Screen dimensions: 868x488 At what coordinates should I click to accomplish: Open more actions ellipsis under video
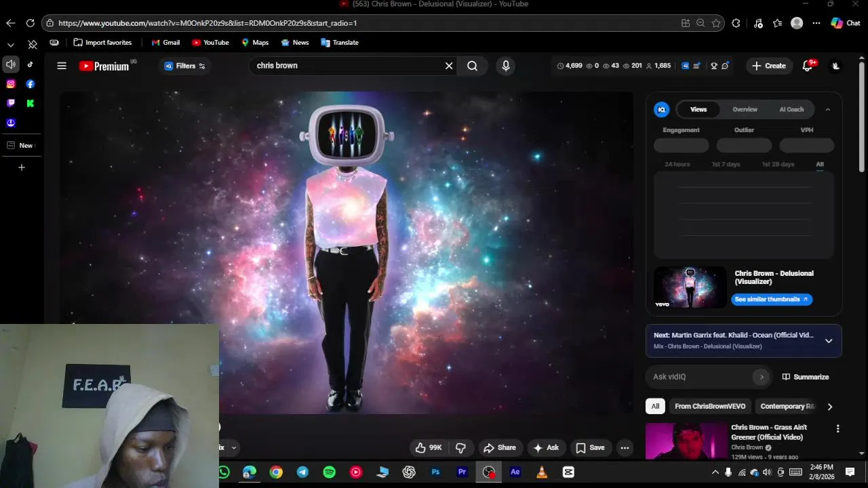pos(625,447)
